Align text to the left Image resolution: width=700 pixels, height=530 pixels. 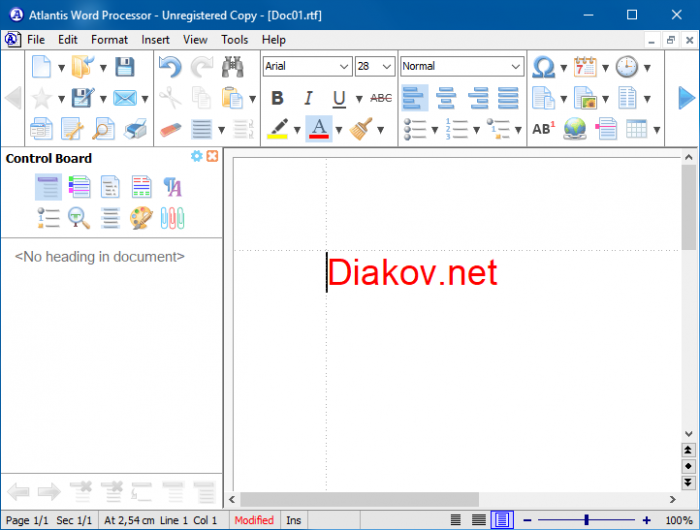(414, 98)
